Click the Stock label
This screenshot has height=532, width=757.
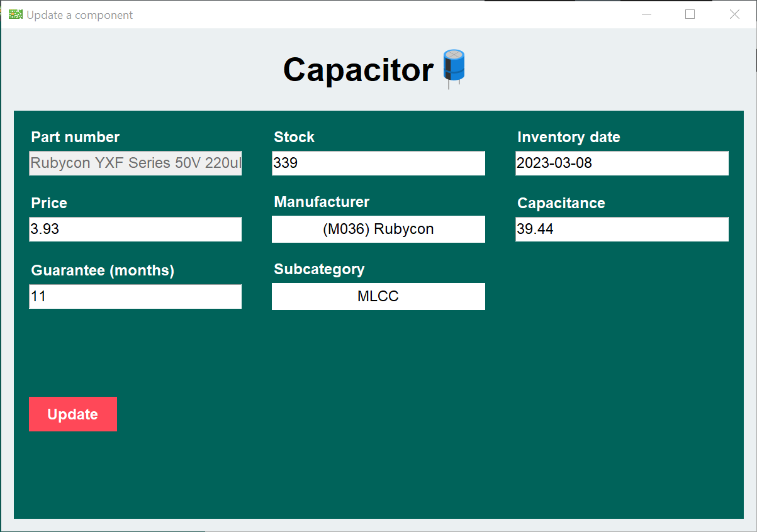[x=294, y=137]
